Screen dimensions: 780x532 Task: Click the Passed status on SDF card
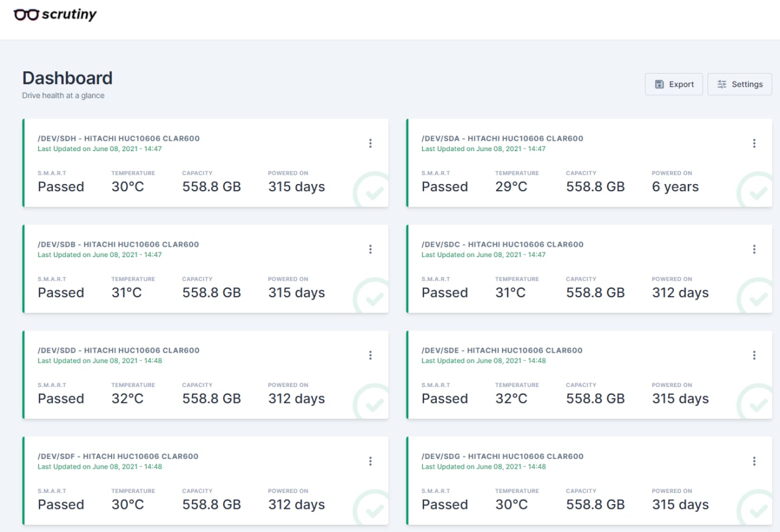61,505
